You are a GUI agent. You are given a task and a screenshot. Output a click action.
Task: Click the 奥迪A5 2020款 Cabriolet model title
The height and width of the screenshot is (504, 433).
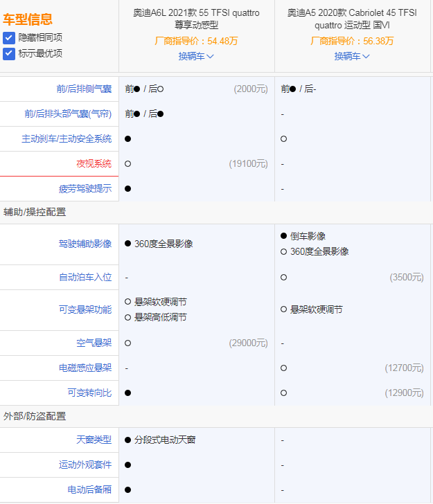point(352,19)
